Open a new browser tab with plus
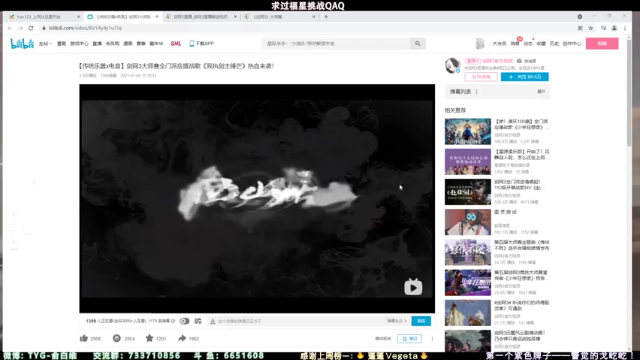Image resolution: width=640 pixels, height=360 pixels. (x=326, y=17)
